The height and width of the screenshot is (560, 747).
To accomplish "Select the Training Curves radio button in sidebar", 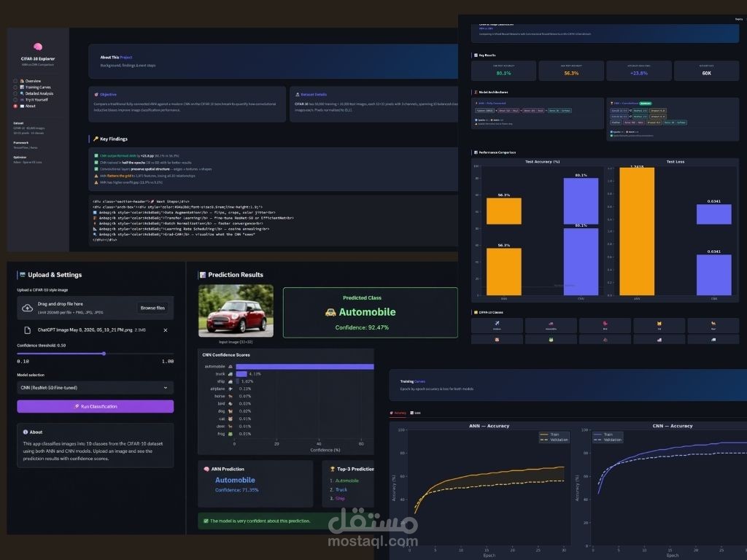I will (x=15, y=87).
